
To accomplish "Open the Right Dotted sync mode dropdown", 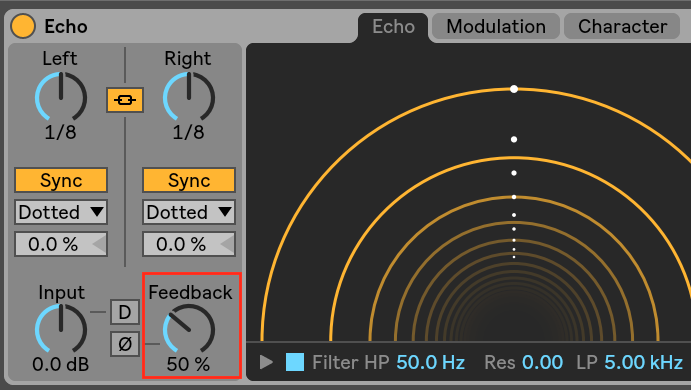I will (x=189, y=212).
